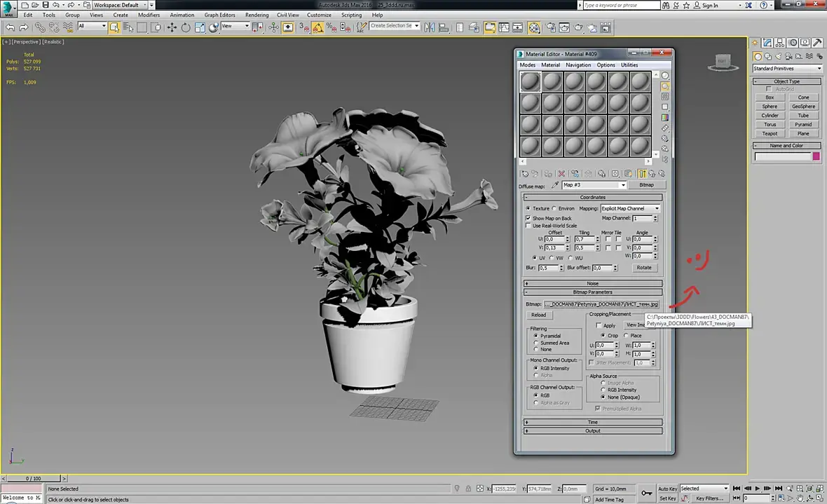Uncheck Show Map on Back

528,218
